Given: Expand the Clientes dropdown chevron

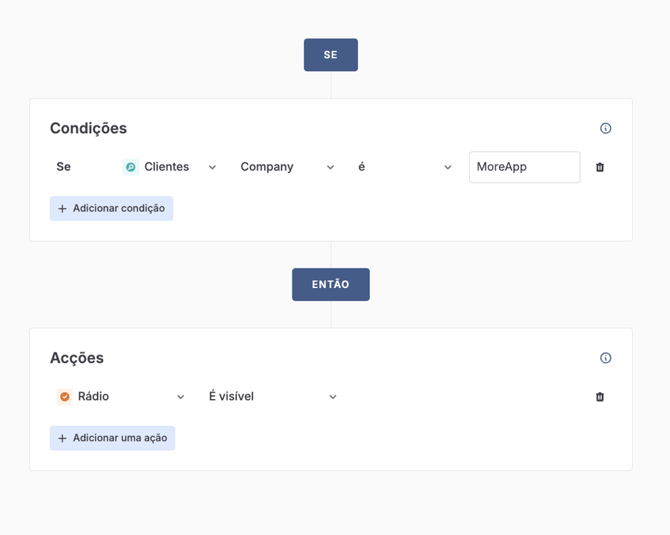Looking at the screenshot, I should pos(212,168).
